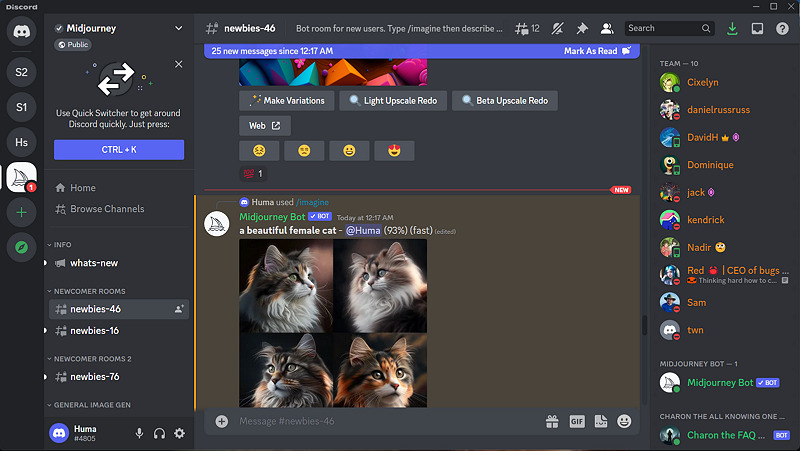Switch to the S2 server
The height and width of the screenshot is (451, 800).
coord(21,72)
